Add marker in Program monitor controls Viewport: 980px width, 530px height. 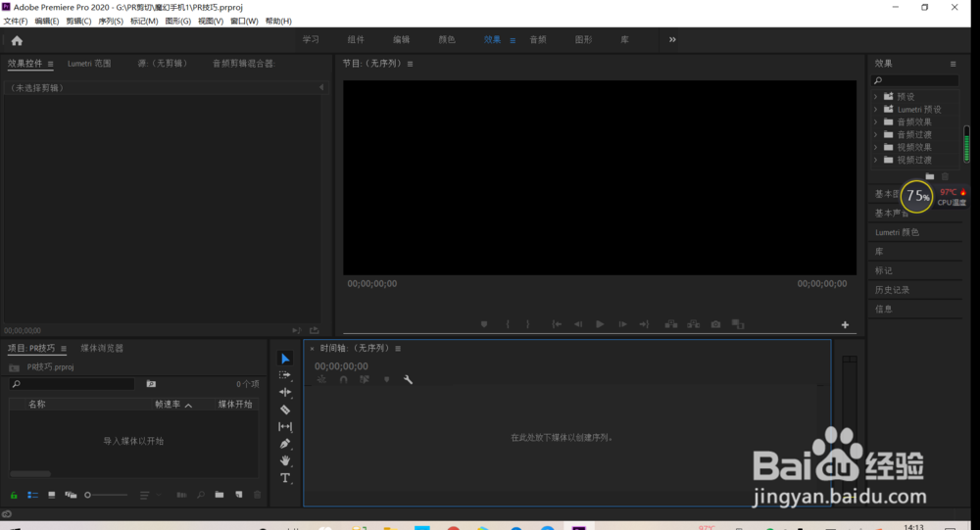(484, 324)
